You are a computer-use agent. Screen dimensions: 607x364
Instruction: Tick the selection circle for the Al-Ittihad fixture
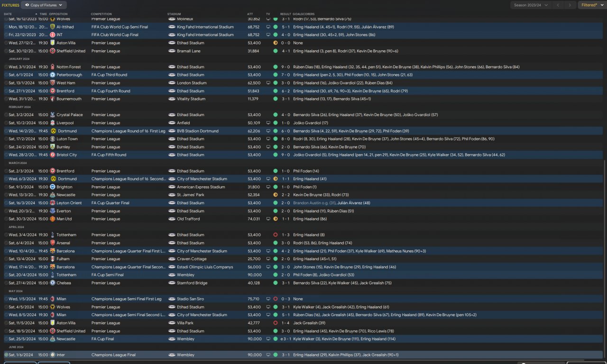[x=6, y=27]
